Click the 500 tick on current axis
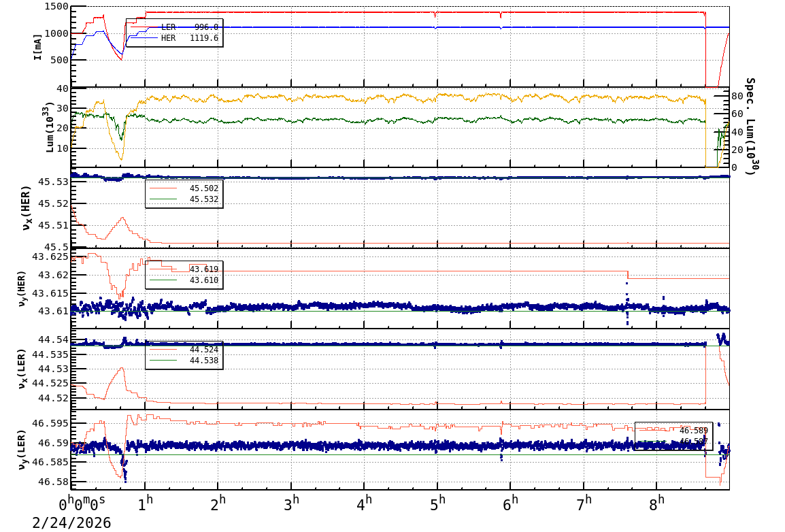Viewport: 785px width, 532px height. (x=60, y=60)
